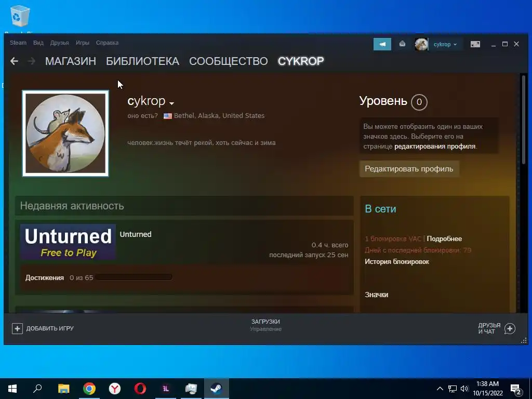Go to МАГАЗИН tab
Viewport: 532px width, 399px height.
pyautogui.click(x=71, y=61)
